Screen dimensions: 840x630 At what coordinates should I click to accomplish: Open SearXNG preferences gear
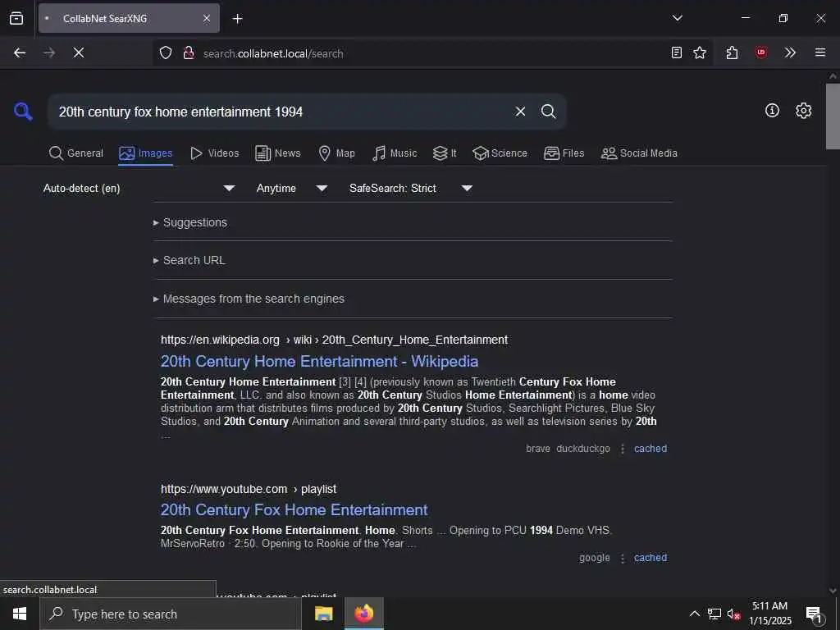(804, 111)
